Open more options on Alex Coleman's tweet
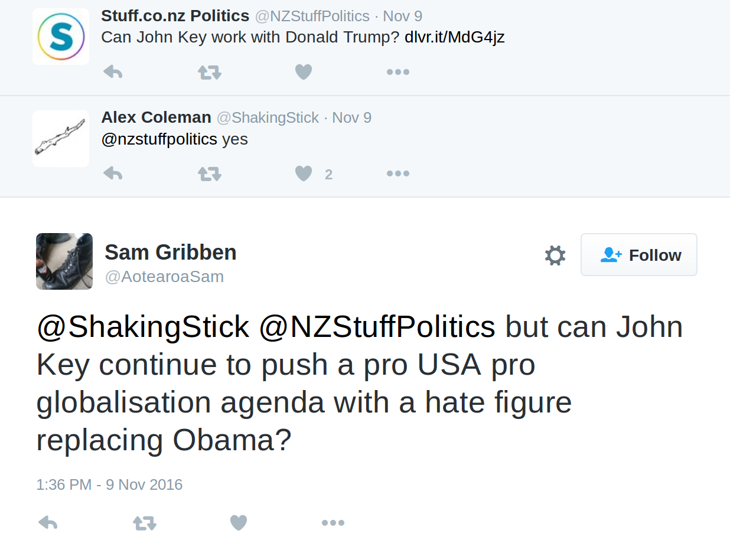 pyautogui.click(x=397, y=173)
